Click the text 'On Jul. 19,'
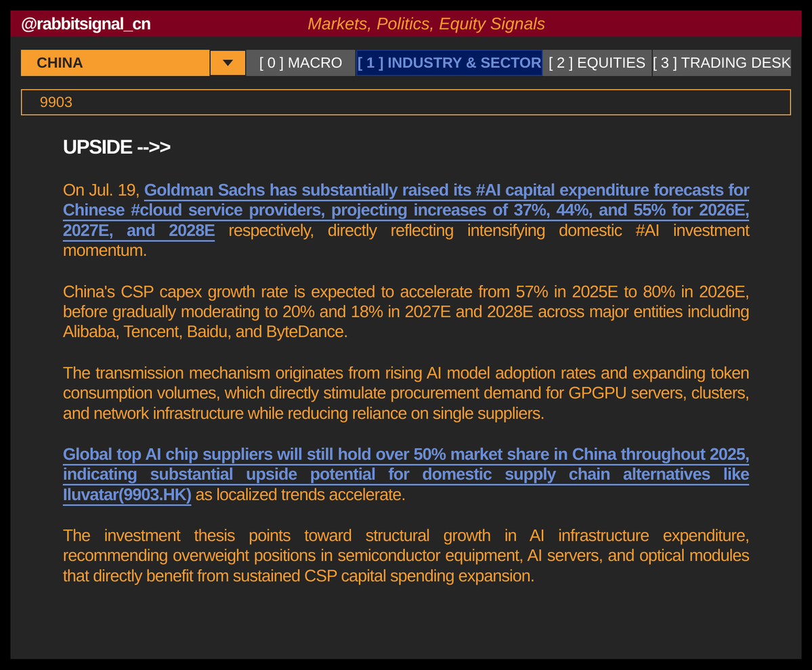 point(102,190)
